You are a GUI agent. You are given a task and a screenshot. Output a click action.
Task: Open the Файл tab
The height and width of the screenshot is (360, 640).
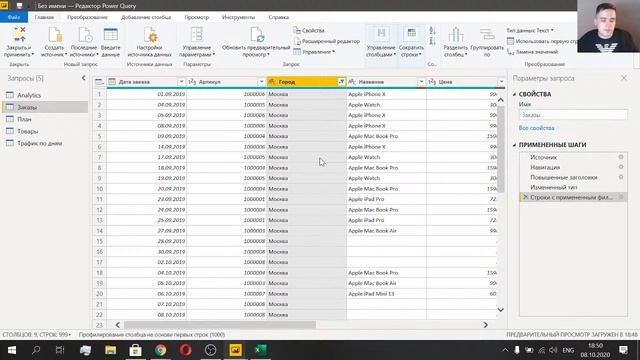click(x=13, y=17)
